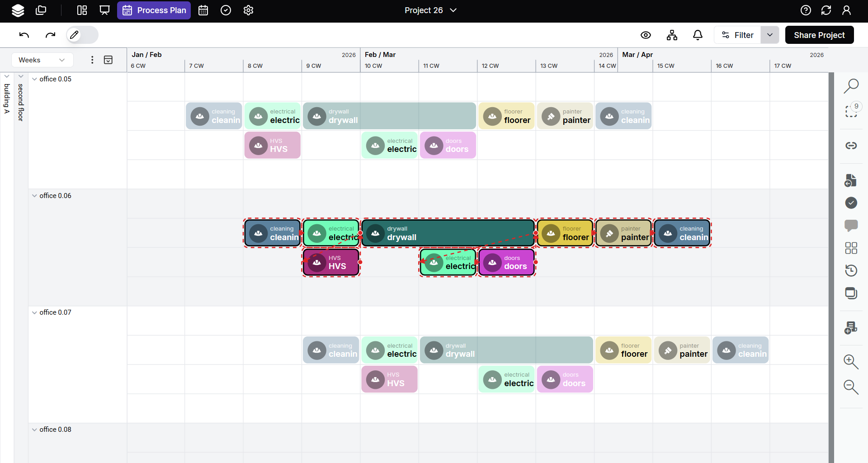Collapse the office 0.06 row
The image size is (868, 463).
34,196
